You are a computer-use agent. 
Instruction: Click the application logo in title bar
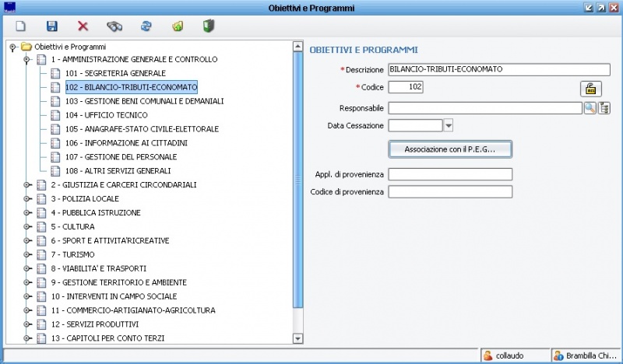pyautogui.click(x=9, y=8)
